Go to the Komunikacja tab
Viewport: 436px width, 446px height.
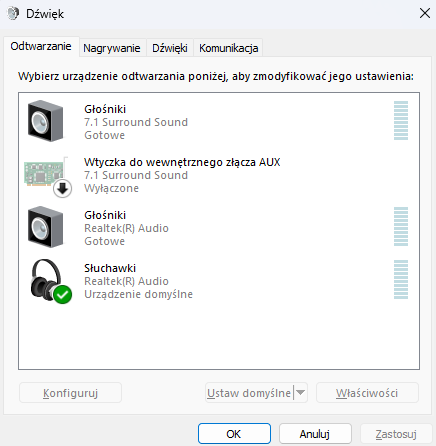(228, 48)
